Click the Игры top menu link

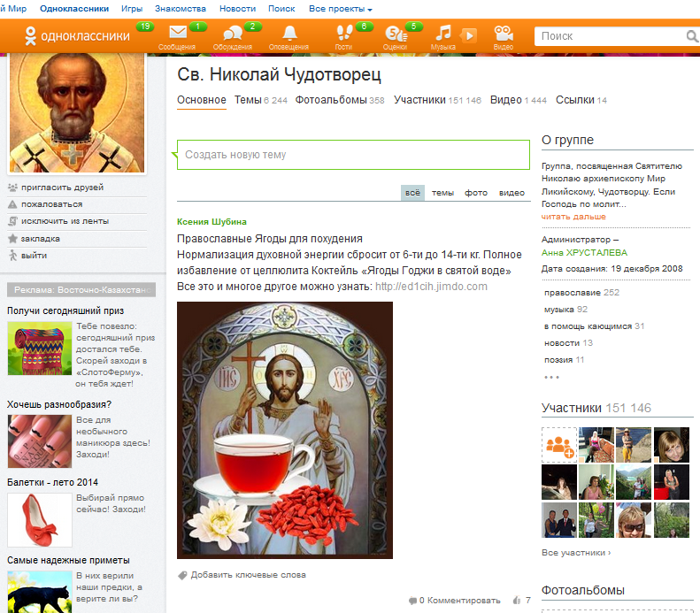[132, 9]
